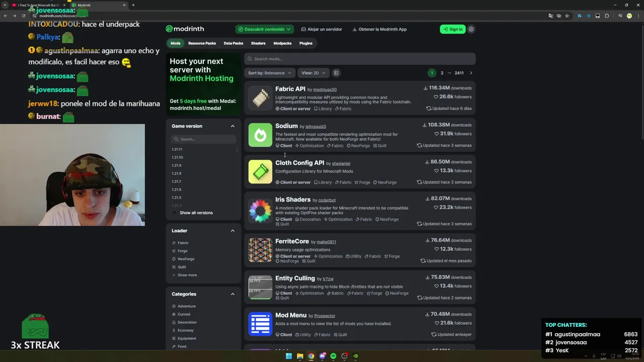Image resolution: width=644 pixels, height=362 pixels.
Task: Go to next results page arrow
Action: (471, 73)
